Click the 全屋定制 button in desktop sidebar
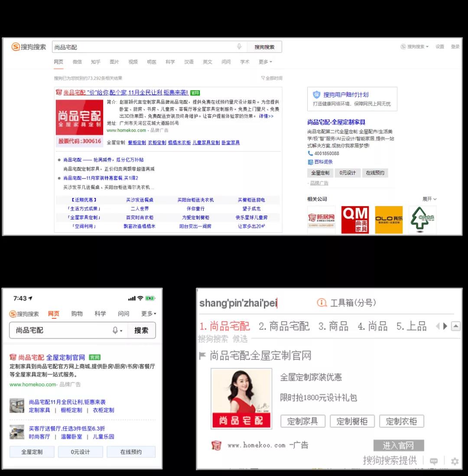Screen dimensions: 468x476 [x=320, y=173]
